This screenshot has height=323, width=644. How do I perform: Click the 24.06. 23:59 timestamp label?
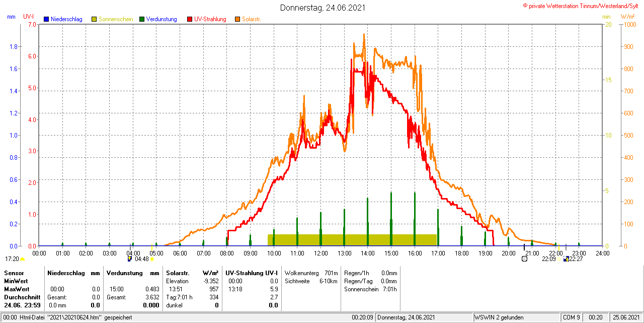22,305
